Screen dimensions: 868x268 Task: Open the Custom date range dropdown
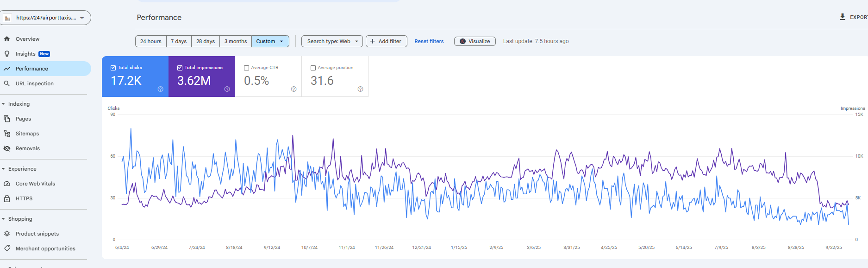coord(270,41)
